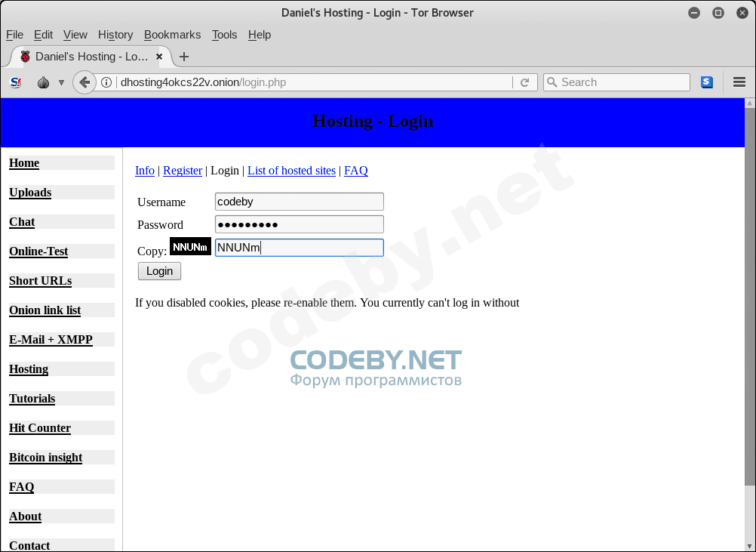Open List of hosted sites link

tap(291, 171)
